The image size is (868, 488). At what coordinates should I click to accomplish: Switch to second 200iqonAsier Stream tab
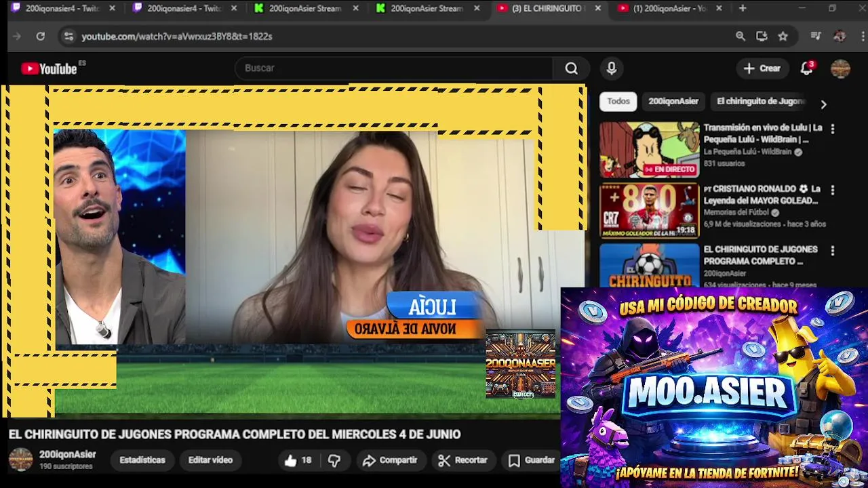[x=426, y=8]
